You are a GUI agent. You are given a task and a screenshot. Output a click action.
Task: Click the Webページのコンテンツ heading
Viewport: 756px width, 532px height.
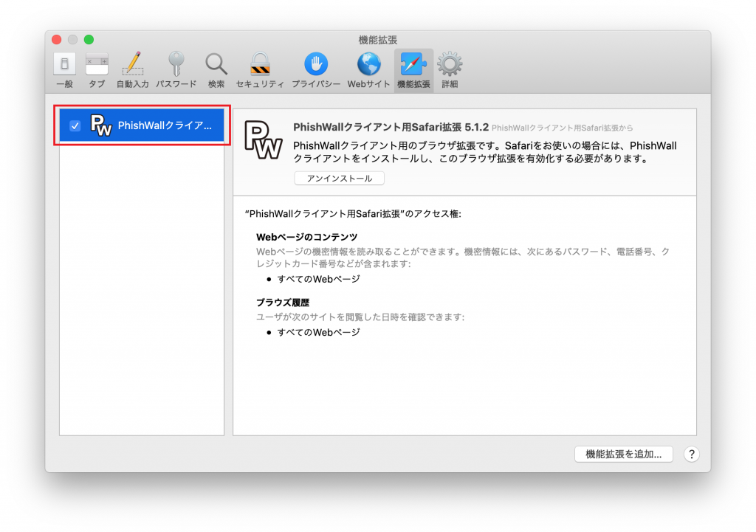(306, 237)
